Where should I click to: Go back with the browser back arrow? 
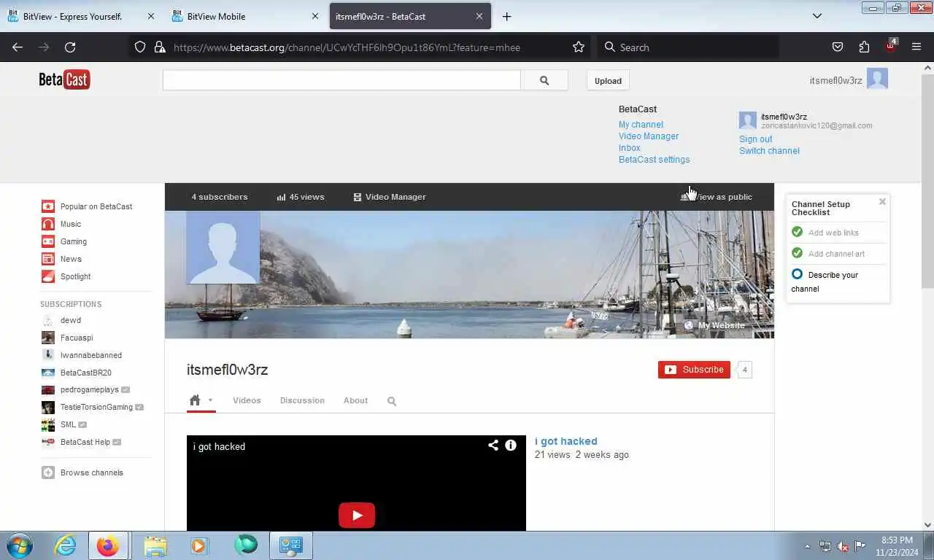pos(18,47)
